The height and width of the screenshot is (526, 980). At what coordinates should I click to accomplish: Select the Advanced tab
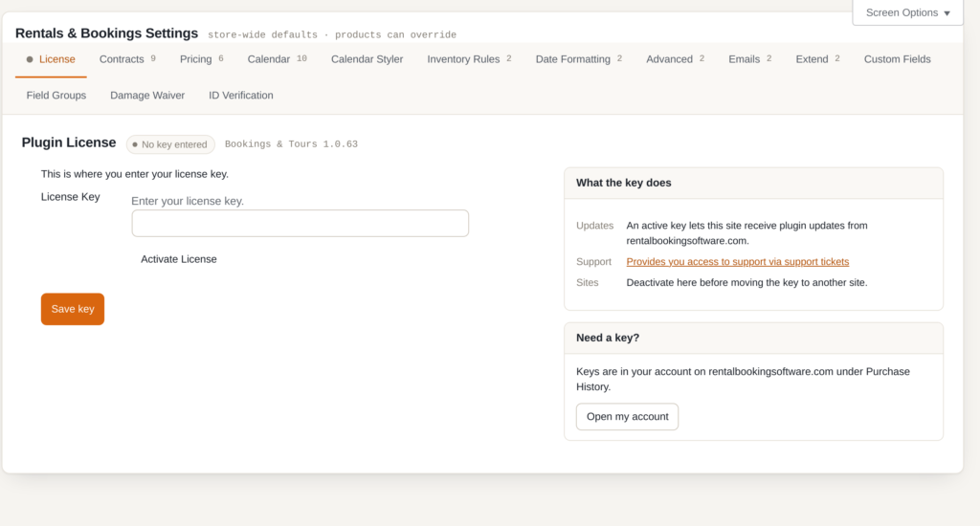point(675,59)
